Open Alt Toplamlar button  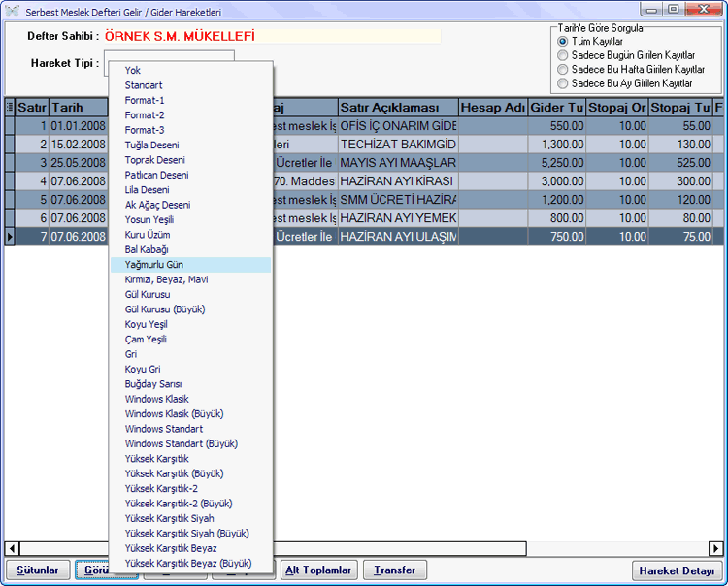[319, 570]
